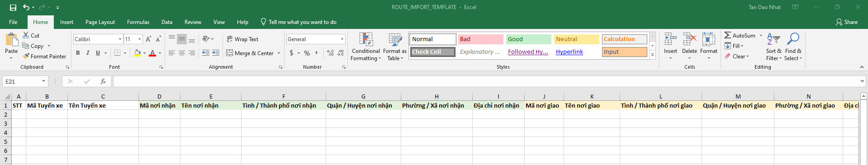Increase the cell indent
This screenshot has width=868, height=165.
point(216,53)
